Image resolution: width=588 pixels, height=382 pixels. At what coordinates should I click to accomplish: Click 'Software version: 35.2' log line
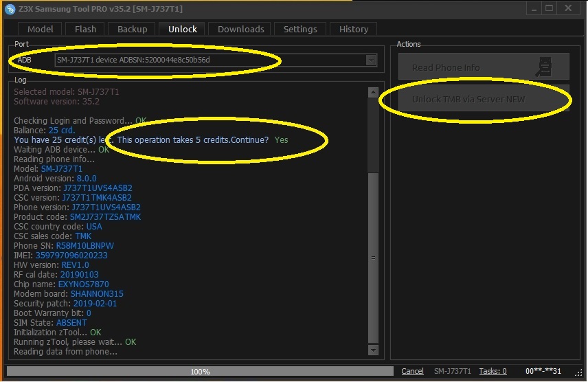56,102
